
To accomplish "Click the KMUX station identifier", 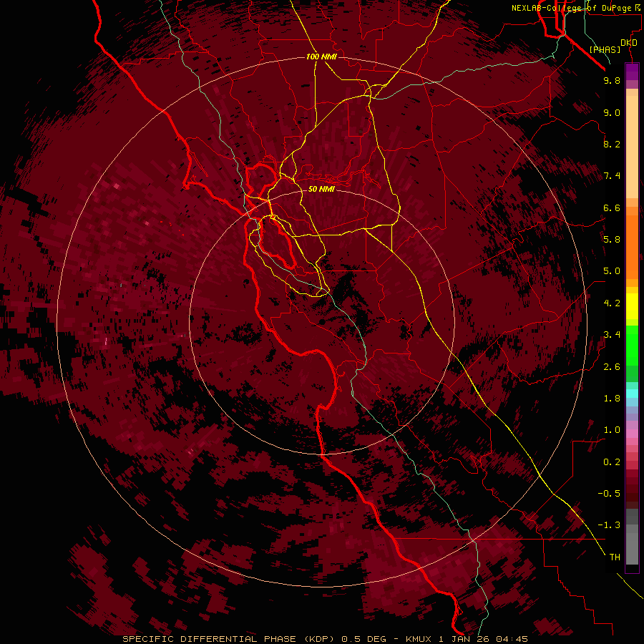I will (x=419, y=639).
